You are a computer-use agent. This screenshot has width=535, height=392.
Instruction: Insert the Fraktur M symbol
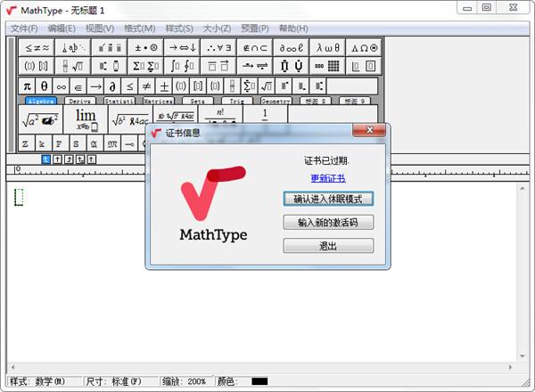click(x=112, y=143)
